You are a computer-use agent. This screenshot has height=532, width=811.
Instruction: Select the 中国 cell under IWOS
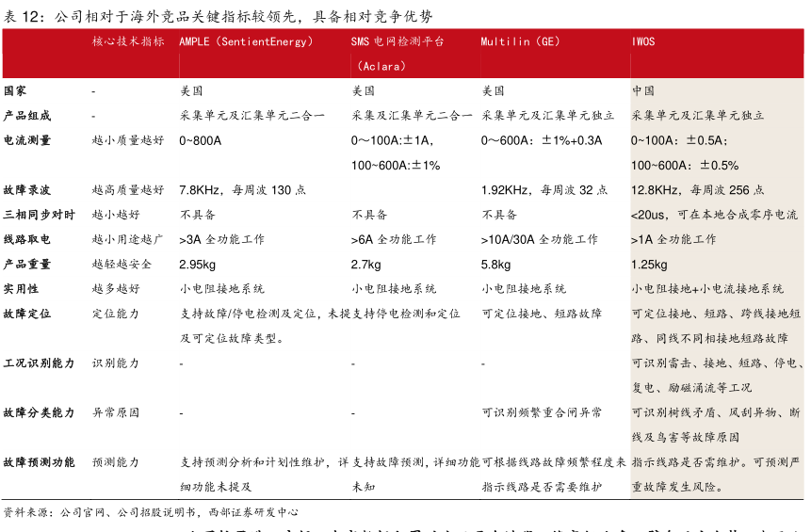(643, 91)
